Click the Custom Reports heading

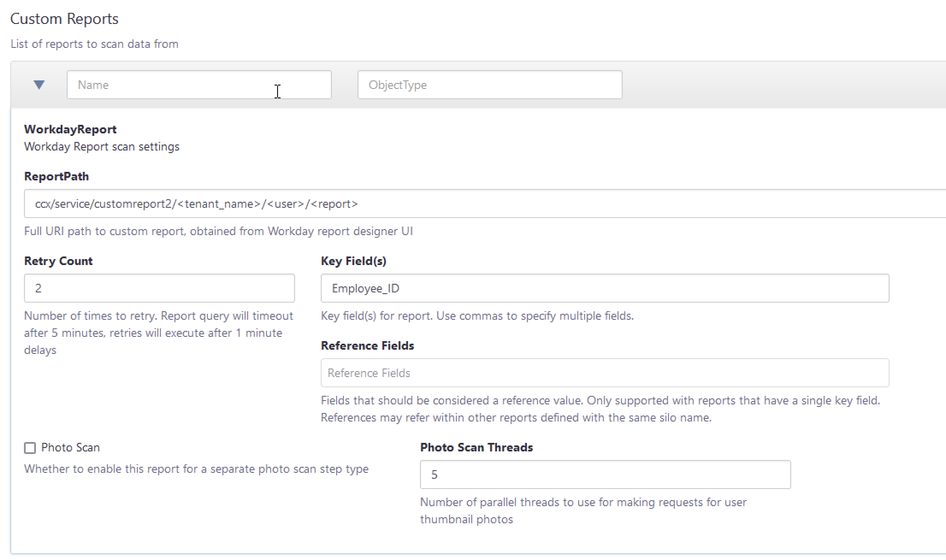coord(64,19)
